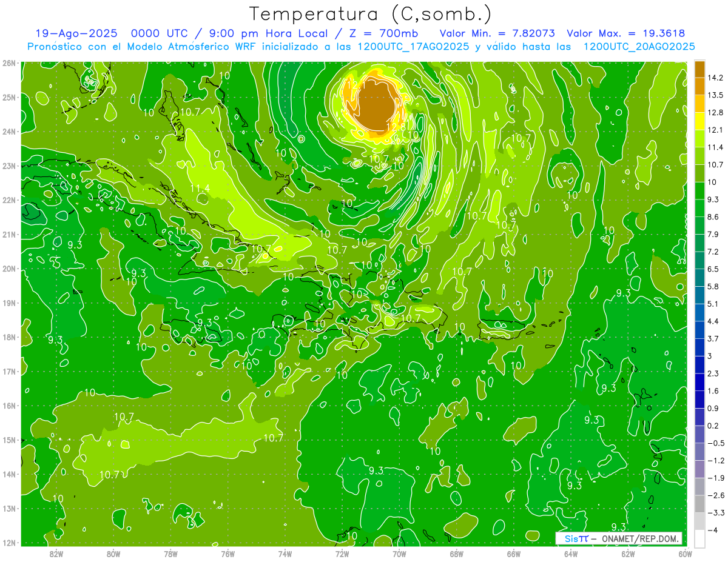728x562 pixels.
Task: Click the 82W longitude axis label
Action: (x=56, y=554)
